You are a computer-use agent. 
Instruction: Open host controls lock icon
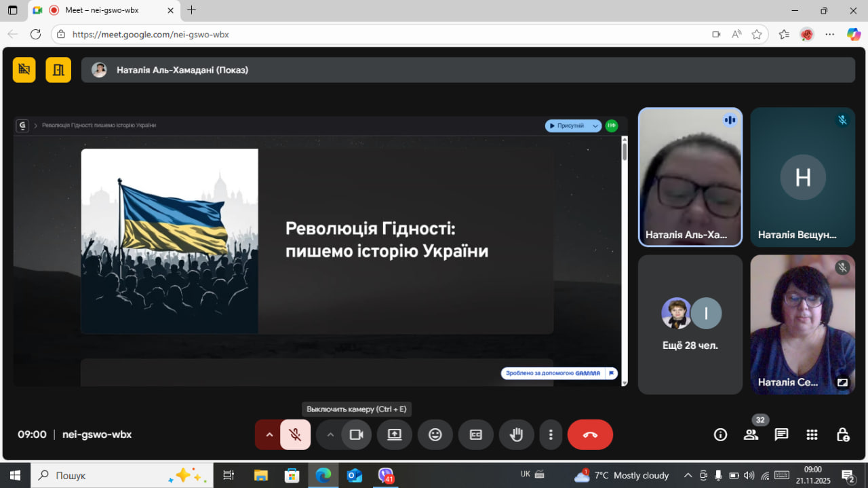click(842, 435)
